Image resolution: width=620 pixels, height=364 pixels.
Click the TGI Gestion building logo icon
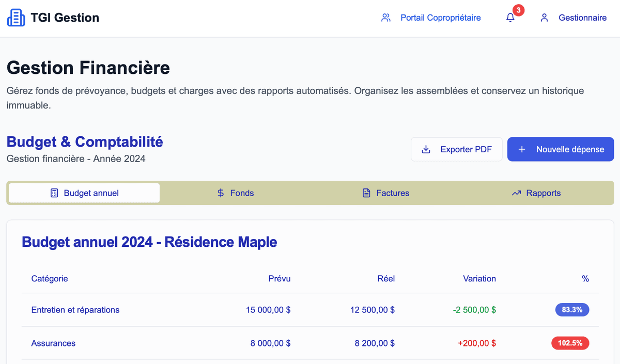tap(16, 18)
